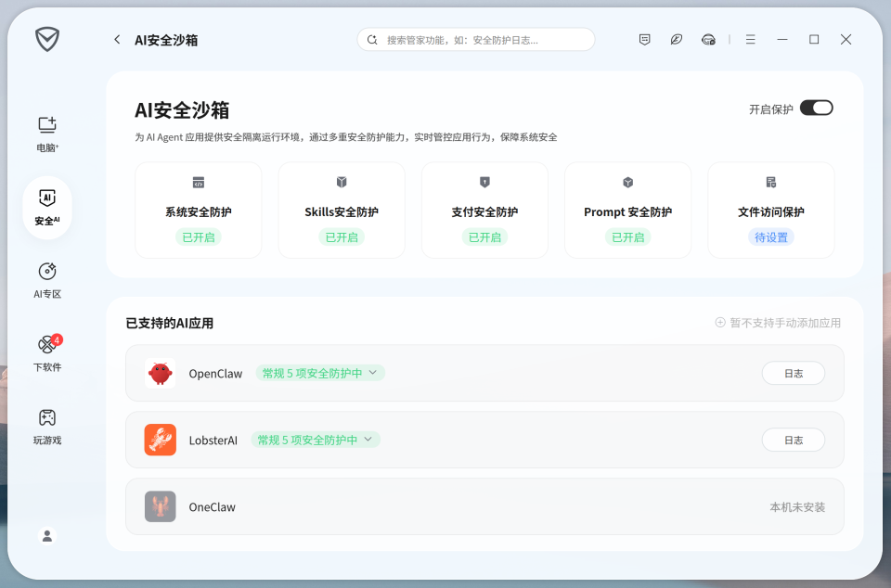Screen dimensions: 891x588
Task: Click the OpenClaw app icon
Action: coord(160,373)
